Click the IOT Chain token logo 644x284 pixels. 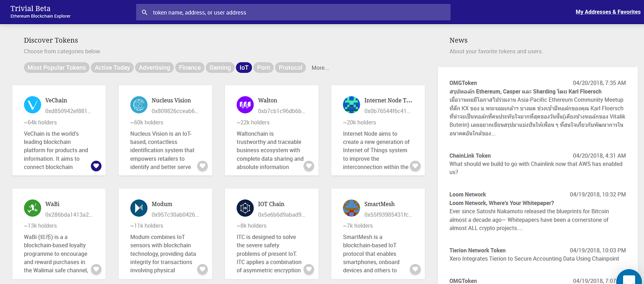click(x=245, y=208)
